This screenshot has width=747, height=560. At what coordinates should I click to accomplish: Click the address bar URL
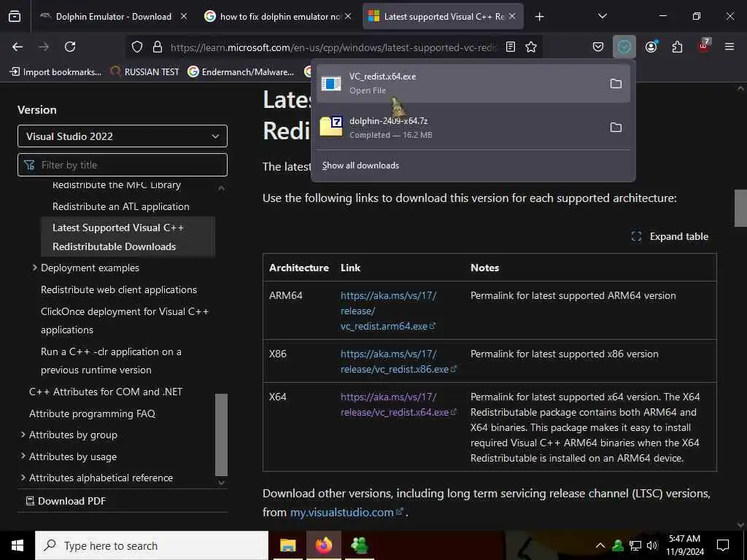pyautogui.click(x=333, y=47)
